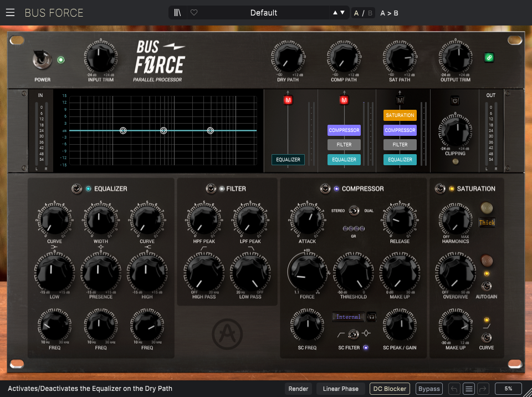Select the Comp Path COMPRESSOR block
The image size is (532, 397).
[344, 130]
